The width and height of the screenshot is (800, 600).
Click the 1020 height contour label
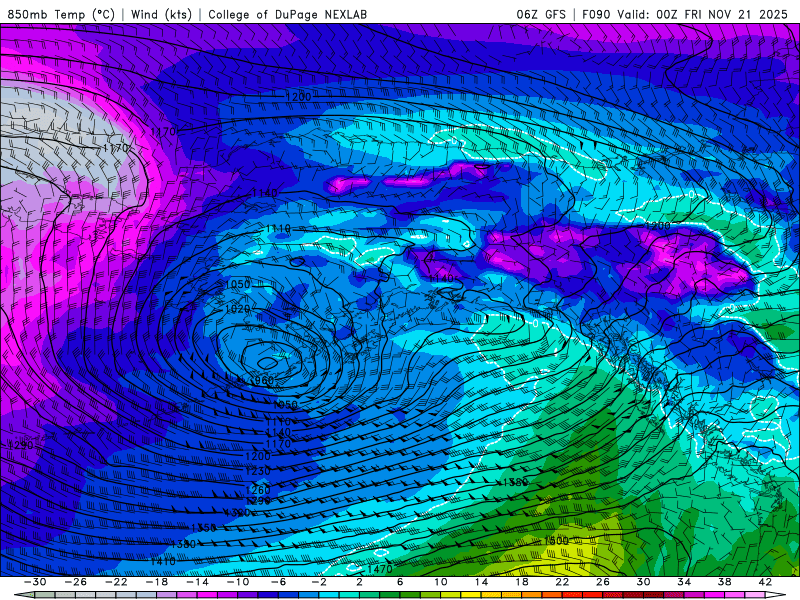(x=237, y=309)
